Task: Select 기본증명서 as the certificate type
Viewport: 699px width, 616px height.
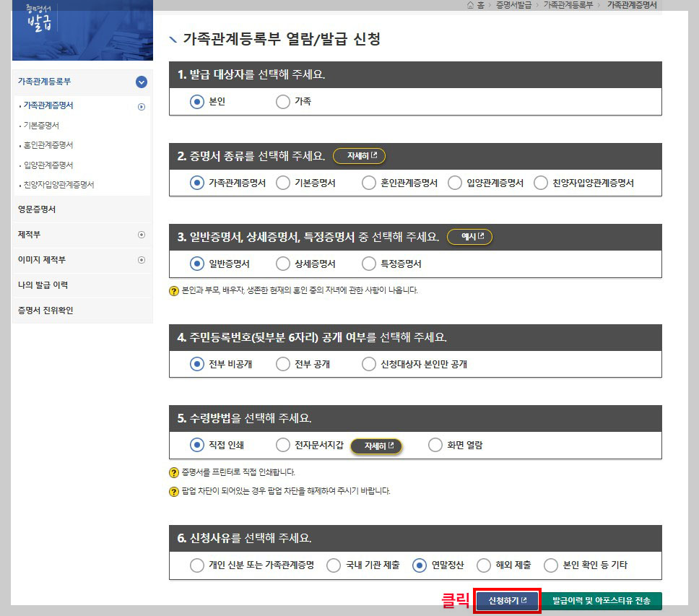Action: [x=282, y=182]
